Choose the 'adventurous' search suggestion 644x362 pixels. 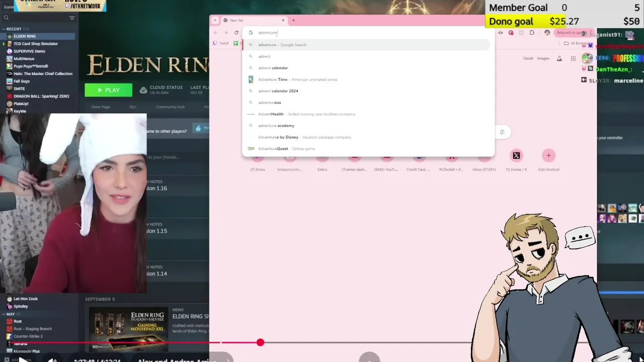click(x=366, y=103)
